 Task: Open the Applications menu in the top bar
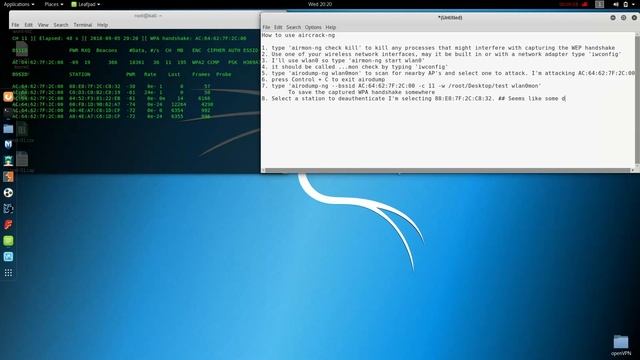[x=19, y=4]
